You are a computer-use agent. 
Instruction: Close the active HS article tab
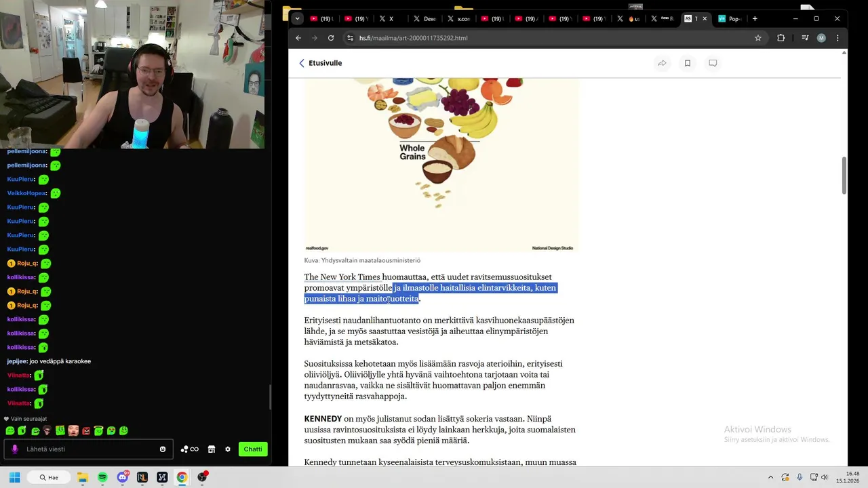(705, 19)
